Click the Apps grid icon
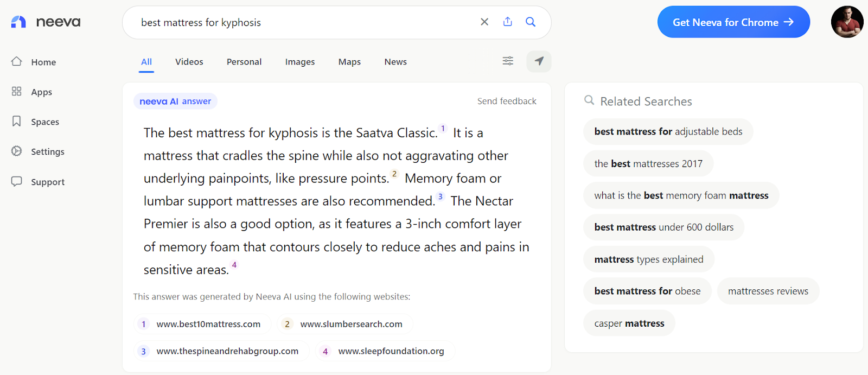 tap(17, 91)
